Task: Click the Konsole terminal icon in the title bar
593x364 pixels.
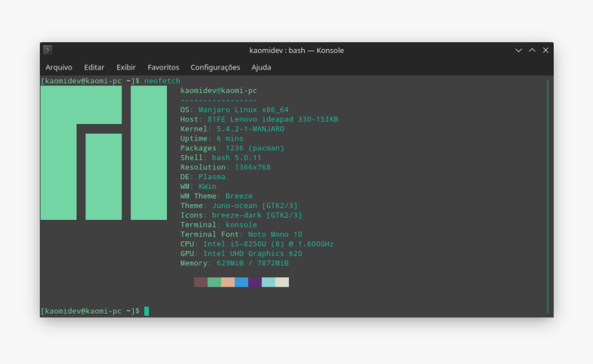Action: 48,50
